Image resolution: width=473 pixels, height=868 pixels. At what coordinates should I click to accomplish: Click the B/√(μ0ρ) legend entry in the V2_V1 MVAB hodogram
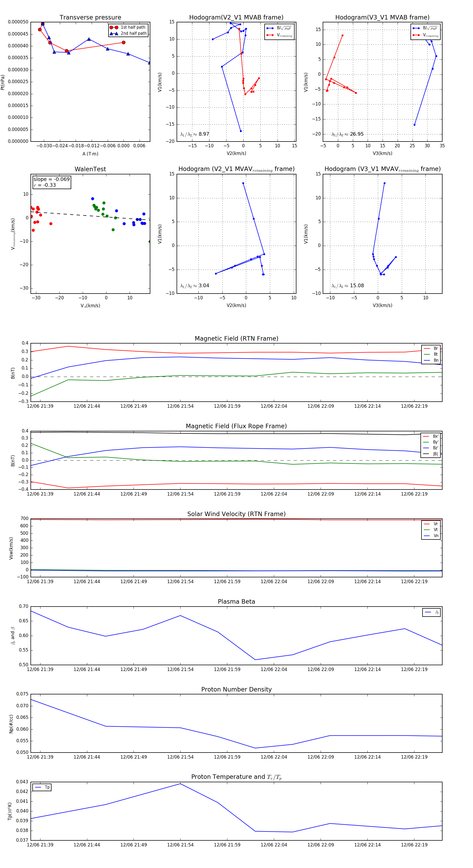(x=279, y=28)
